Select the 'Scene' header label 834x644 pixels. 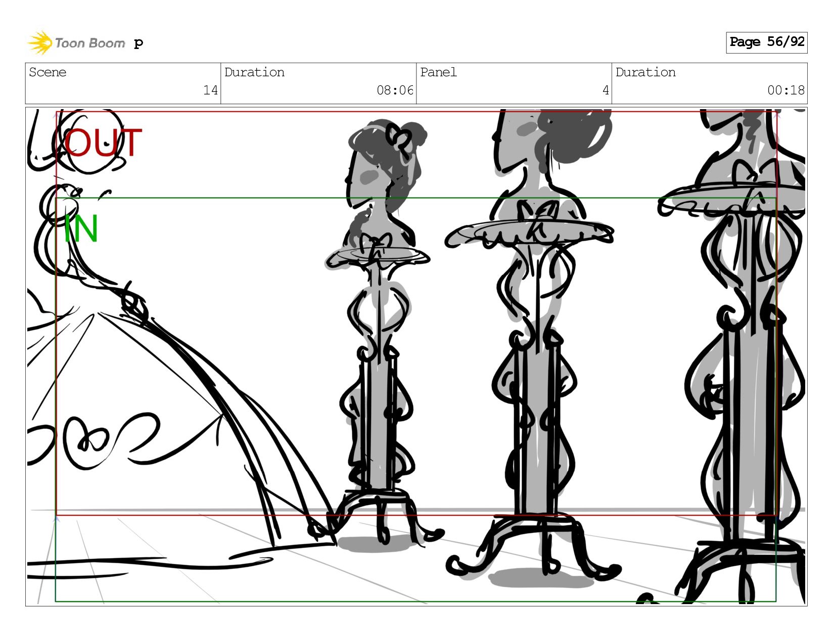coord(48,72)
